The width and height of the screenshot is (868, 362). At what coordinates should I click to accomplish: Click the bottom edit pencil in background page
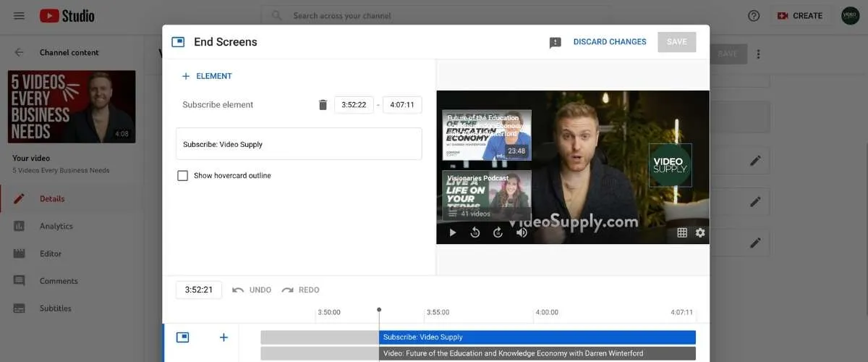pyautogui.click(x=755, y=243)
